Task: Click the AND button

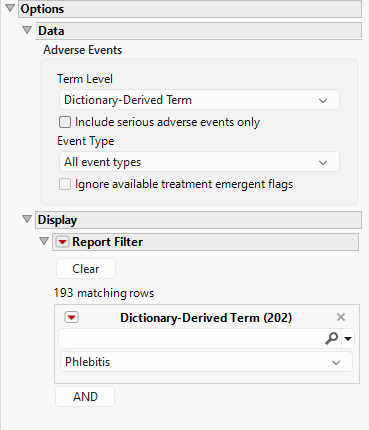Action: 85,397
